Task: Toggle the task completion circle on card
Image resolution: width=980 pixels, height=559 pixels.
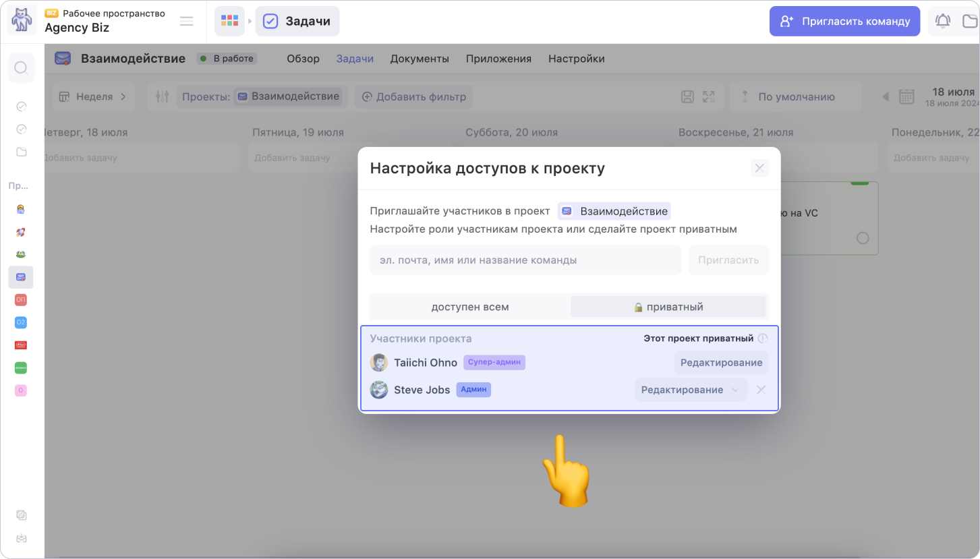Action: click(x=862, y=238)
